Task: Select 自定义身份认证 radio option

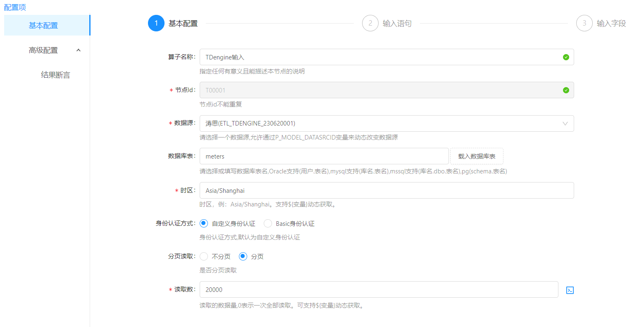Action: pyautogui.click(x=204, y=223)
